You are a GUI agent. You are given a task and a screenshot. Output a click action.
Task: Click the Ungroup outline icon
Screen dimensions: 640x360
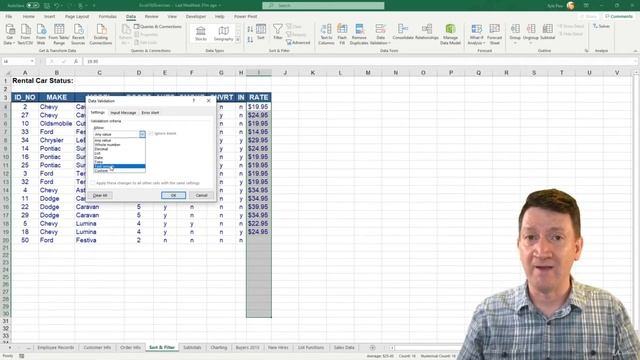point(531,32)
